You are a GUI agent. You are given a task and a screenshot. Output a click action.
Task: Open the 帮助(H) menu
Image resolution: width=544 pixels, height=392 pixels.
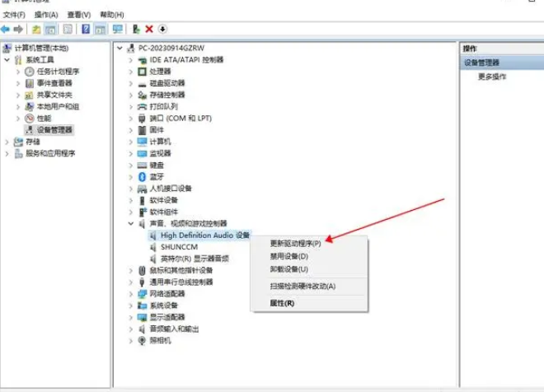(x=112, y=15)
